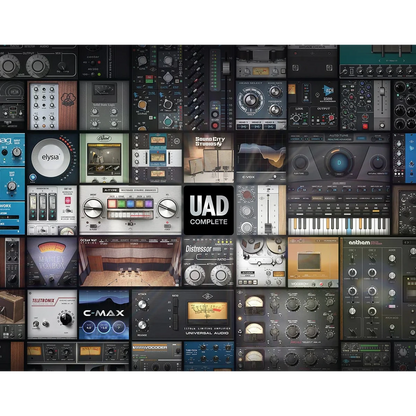
Task: Click left large knob on silver rainbow-button unit
Action: [93, 209]
